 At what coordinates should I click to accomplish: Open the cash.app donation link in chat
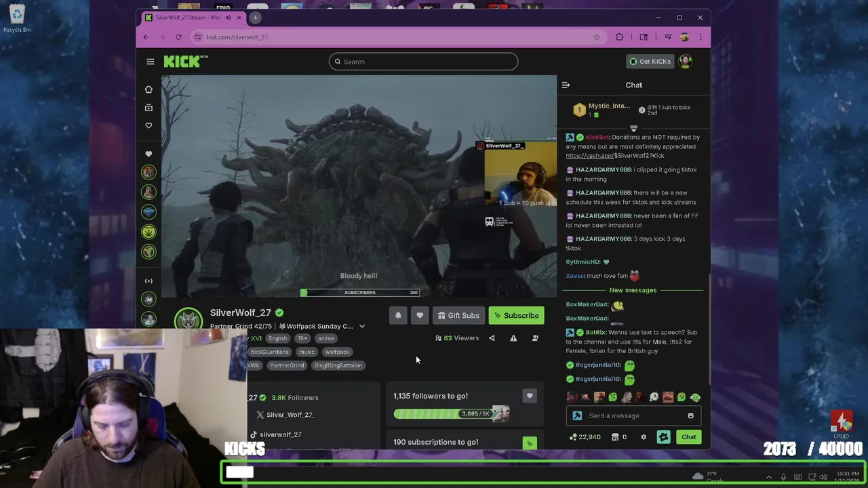coord(615,156)
